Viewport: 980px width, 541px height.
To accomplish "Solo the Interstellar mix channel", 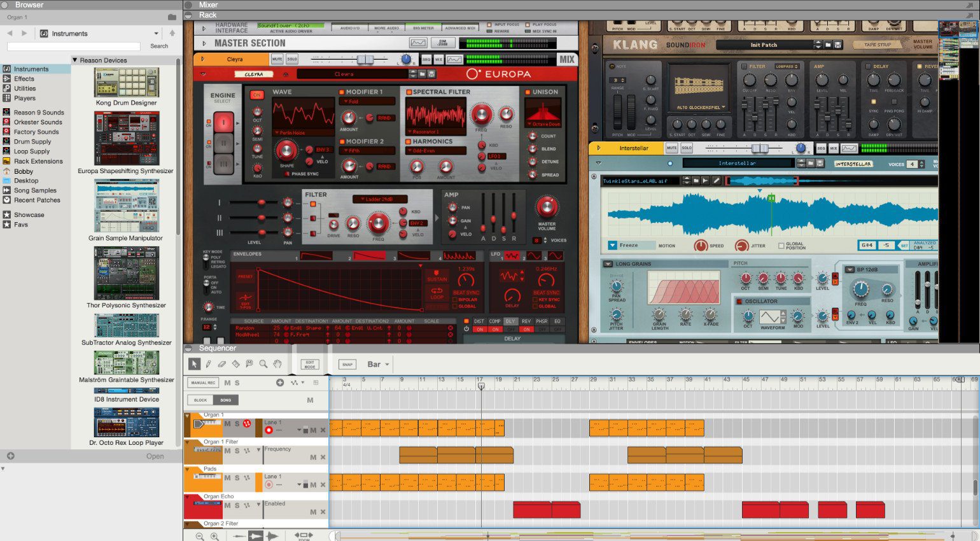I will 687,148.
